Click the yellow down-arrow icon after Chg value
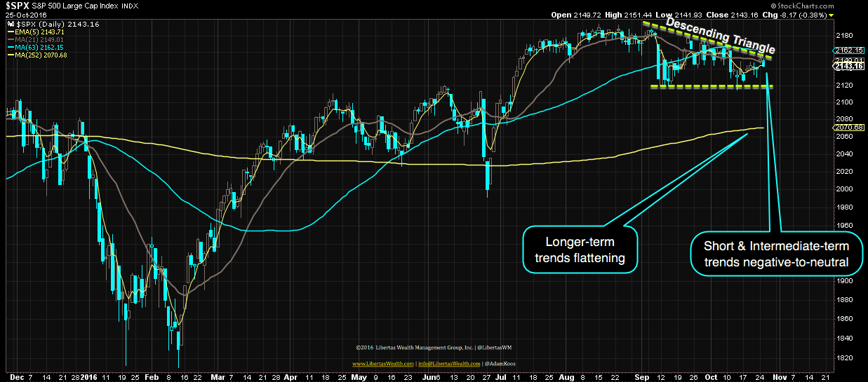This screenshot has height=382, width=868. [832, 14]
